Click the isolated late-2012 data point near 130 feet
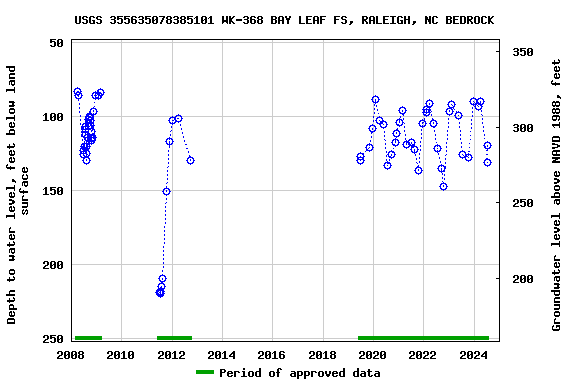This screenshot has width=576, height=384. point(190,160)
